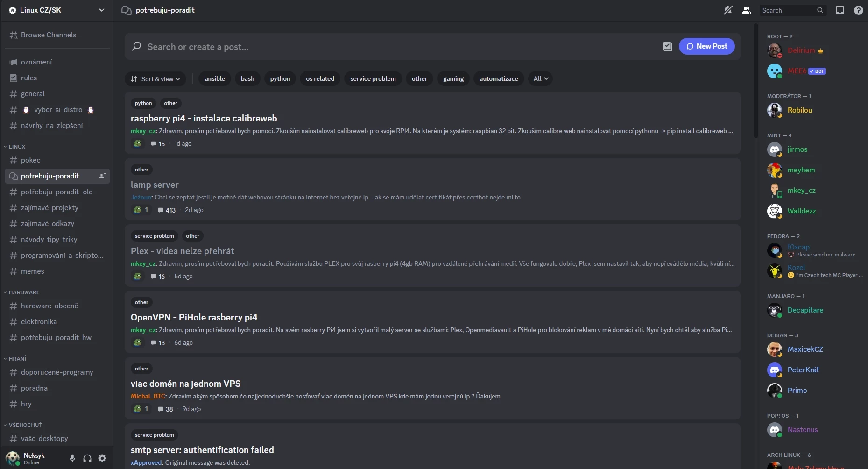Open Delirium's avatar in member list
Viewport: 868px width, 469px height.
point(775,50)
